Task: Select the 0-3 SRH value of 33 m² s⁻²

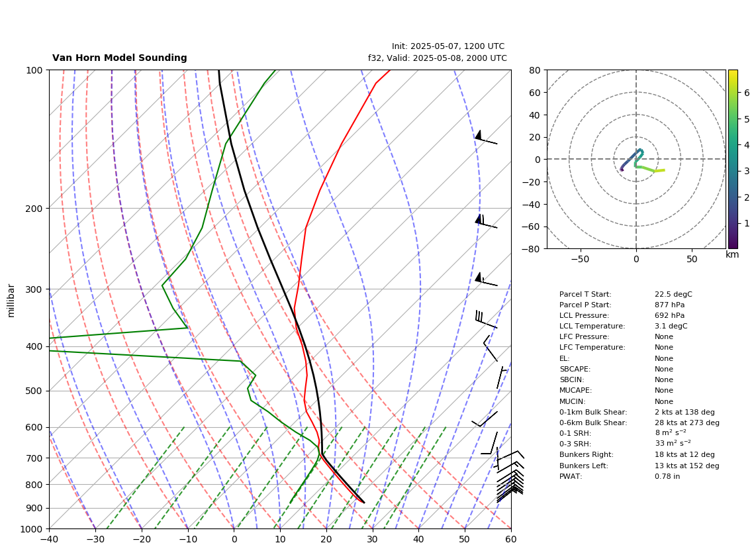Action: [673, 444]
